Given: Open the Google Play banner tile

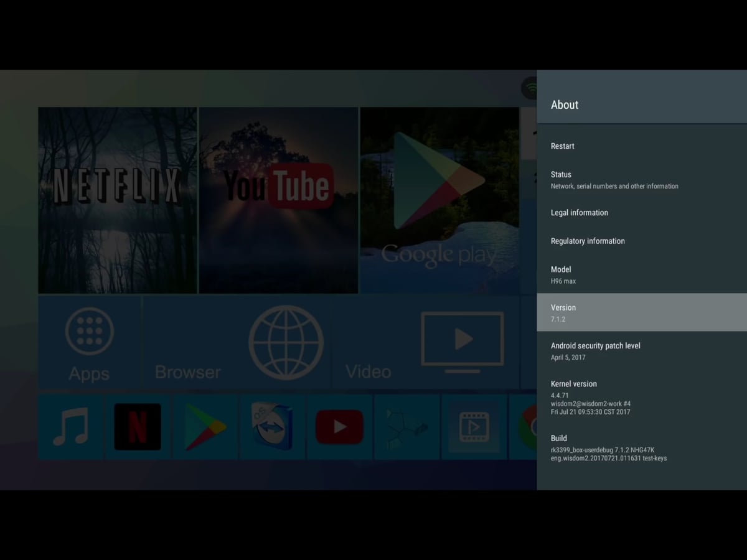Looking at the screenshot, I should click(x=439, y=199).
